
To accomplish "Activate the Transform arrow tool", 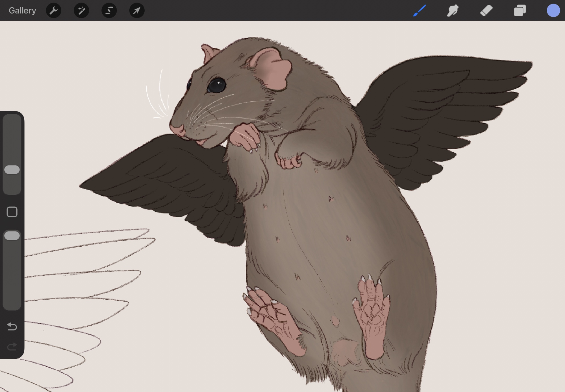I will coord(137,10).
